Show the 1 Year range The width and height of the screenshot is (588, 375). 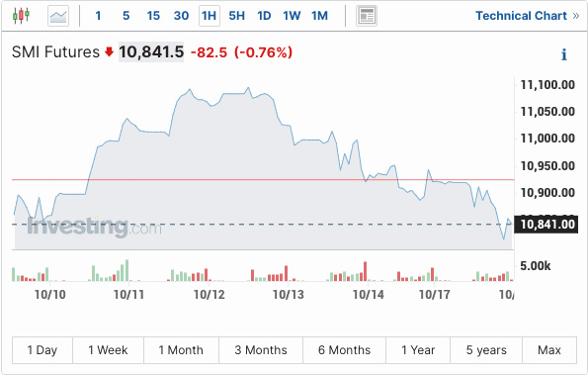[418, 350]
